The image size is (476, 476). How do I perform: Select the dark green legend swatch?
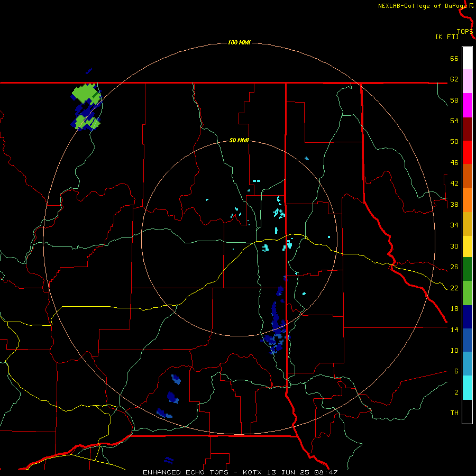467,269
